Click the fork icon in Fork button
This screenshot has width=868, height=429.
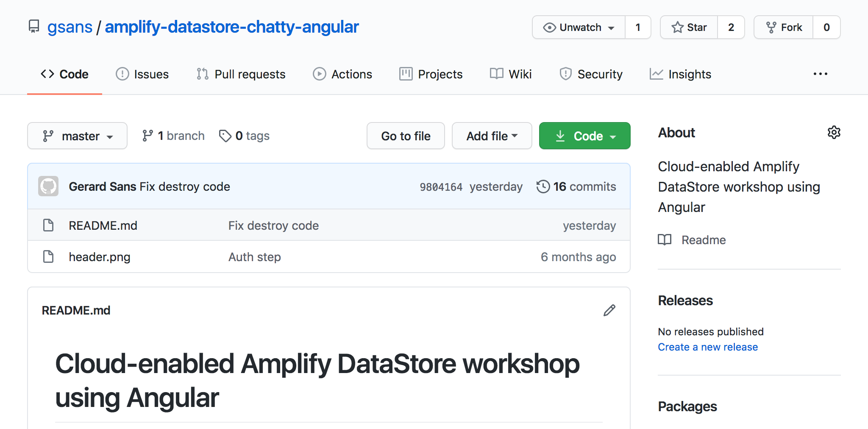click(x=771, y=27)
